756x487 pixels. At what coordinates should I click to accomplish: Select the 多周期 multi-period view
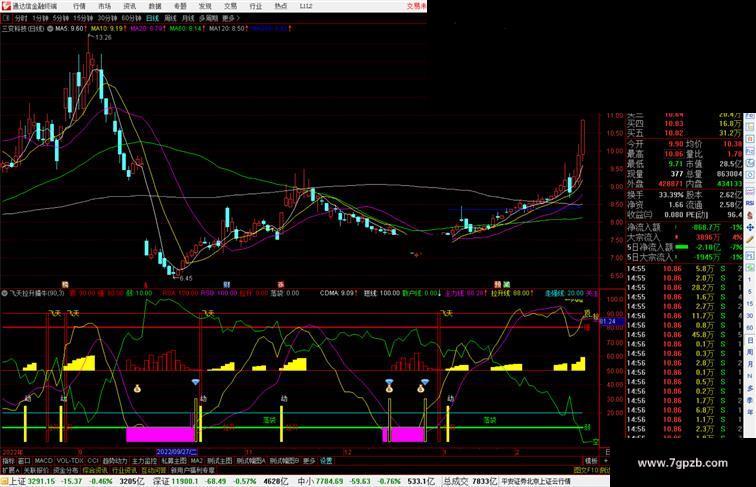(208, 18)
